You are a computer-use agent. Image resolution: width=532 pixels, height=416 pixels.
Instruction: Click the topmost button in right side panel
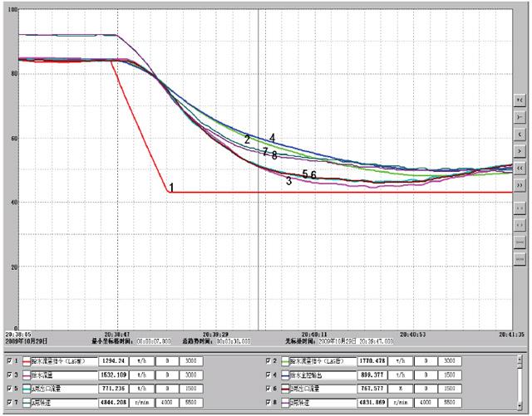coord(520,97)
